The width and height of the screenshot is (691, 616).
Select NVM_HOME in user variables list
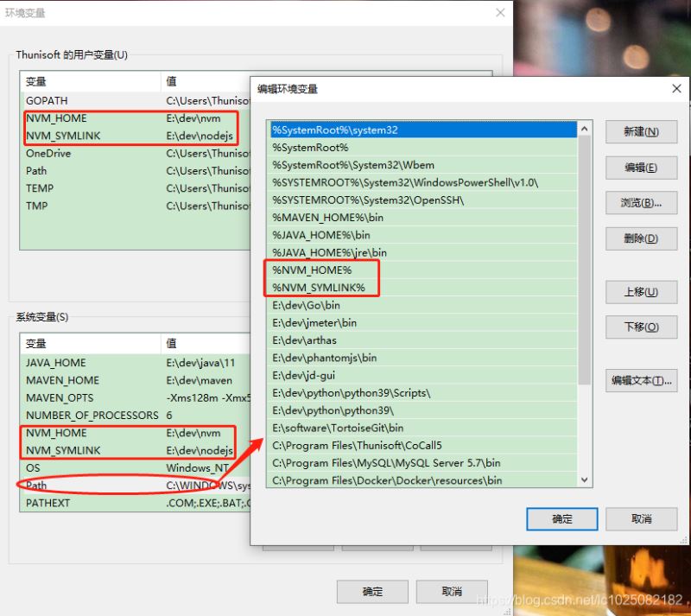pyautogui.click(x=136, y=118)
